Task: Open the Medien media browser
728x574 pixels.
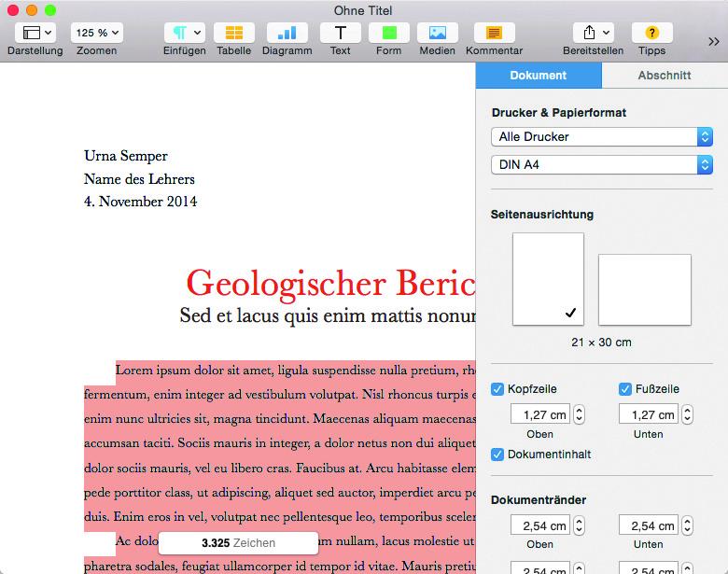Action: coord(438,33)
